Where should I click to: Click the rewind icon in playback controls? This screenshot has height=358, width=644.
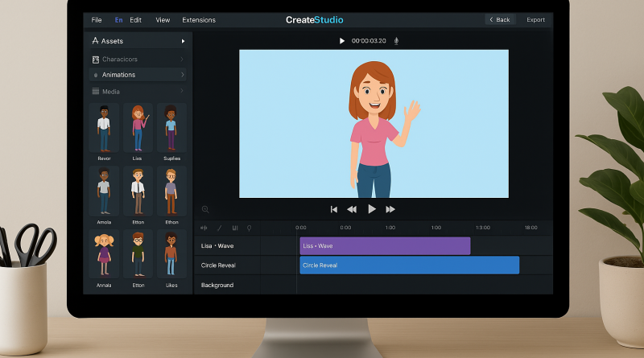pyautogui.click(x=352, y=209)
